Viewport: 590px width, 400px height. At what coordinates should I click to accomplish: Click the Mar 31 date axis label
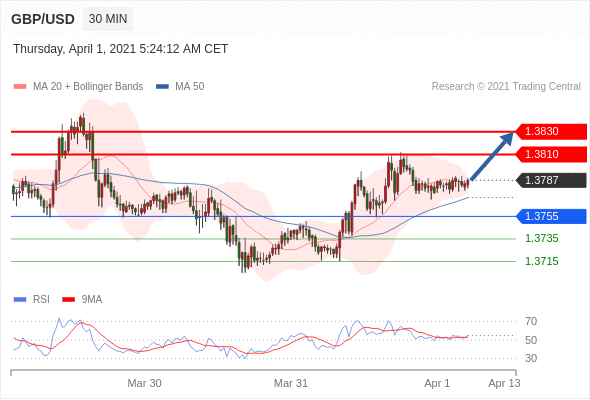(x=291, y=383)
